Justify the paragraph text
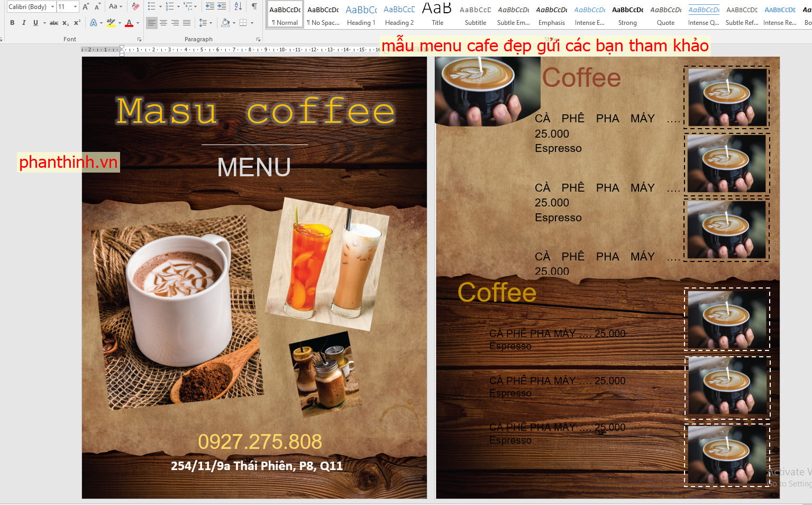Image resolution: width=812 pixels, height=505 pixels. 187,23
